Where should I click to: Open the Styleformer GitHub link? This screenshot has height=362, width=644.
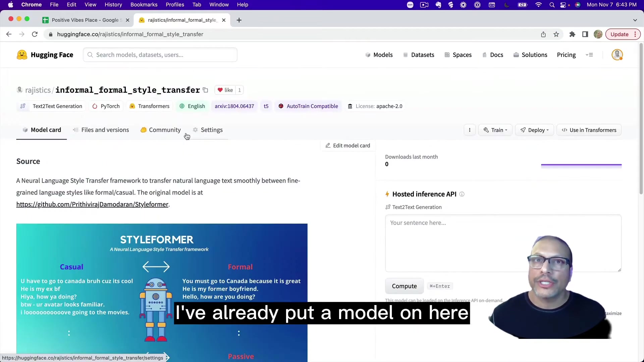[92, 204]
